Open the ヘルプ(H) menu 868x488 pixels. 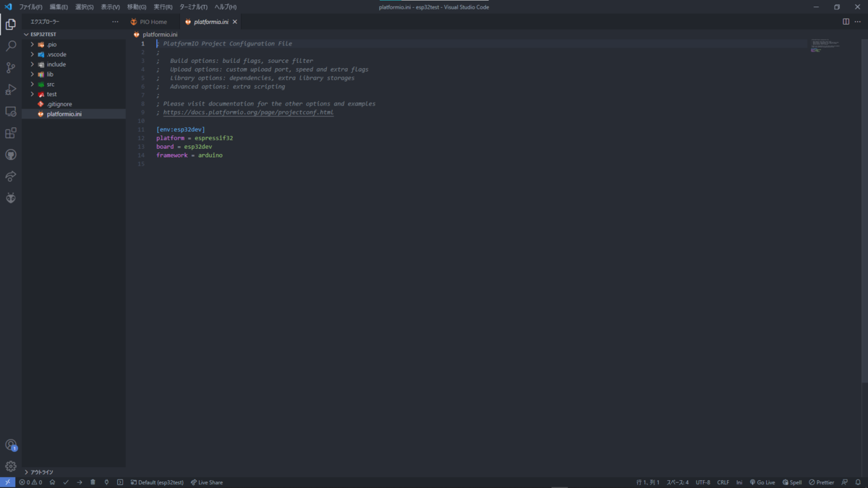click(x=225, y=7)
